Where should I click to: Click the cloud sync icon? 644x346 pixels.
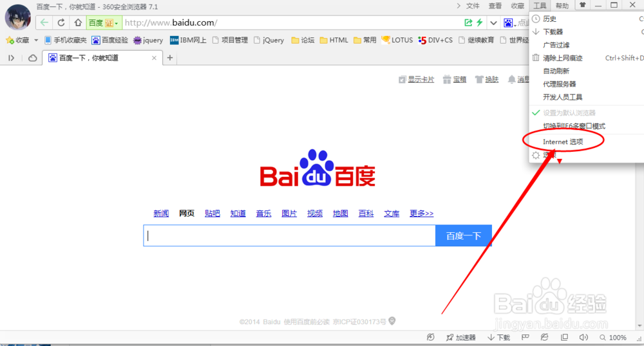click(x=32, y=59)
